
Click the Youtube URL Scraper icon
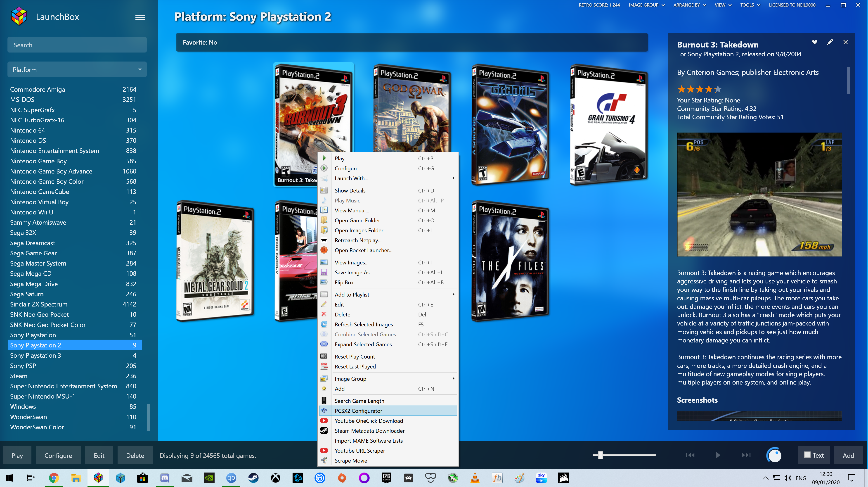324,450
